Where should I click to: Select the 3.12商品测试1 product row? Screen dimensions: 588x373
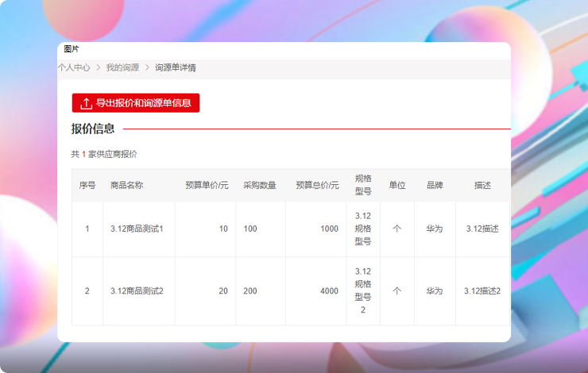(x=137, y=229)
